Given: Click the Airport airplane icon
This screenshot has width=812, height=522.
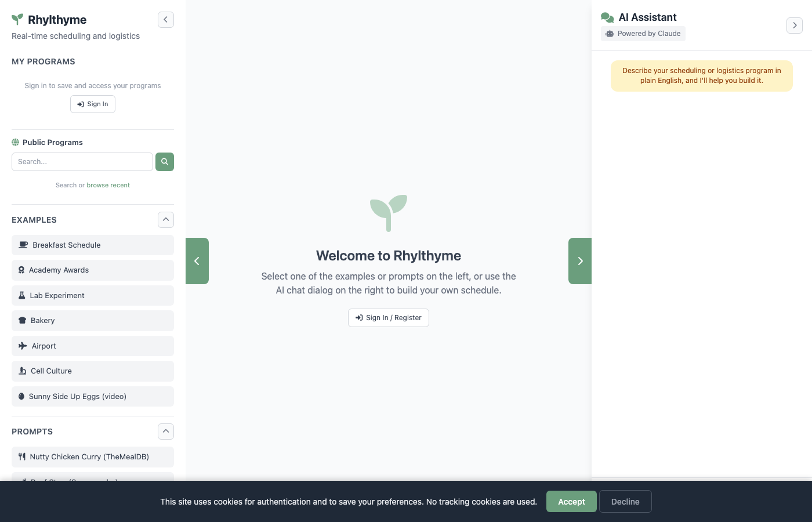Looking at the screenshot, I should pos(21,346).
